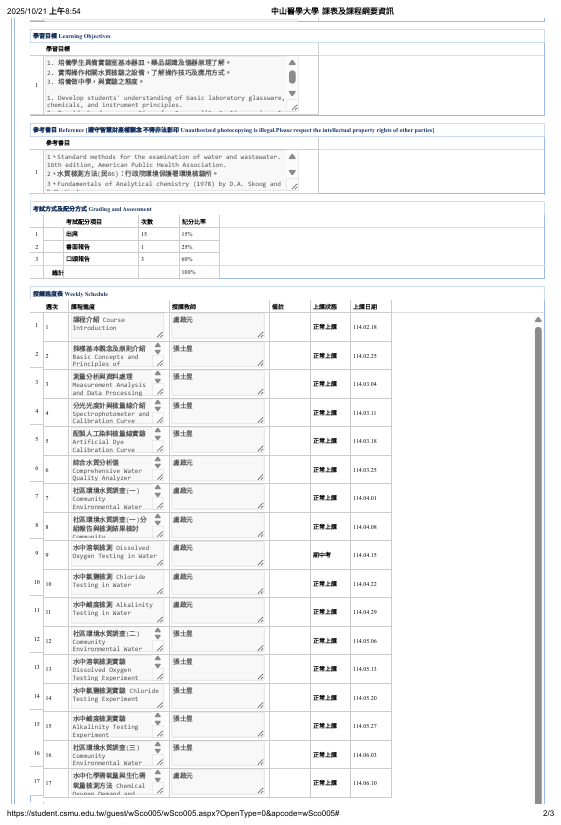Viewport: 561px width, 825px height.
Task: Click down arrow of Measurement Analysis box
Action: pos(158,380)
